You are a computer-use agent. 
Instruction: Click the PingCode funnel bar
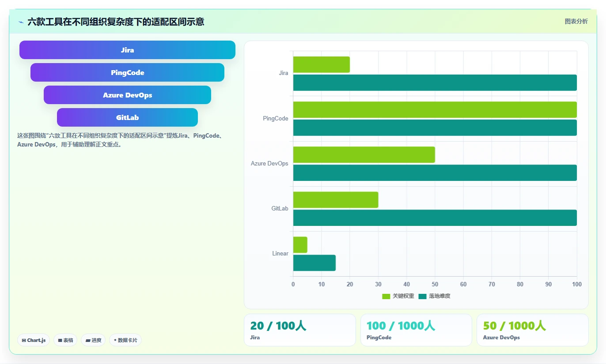point(127,72)
